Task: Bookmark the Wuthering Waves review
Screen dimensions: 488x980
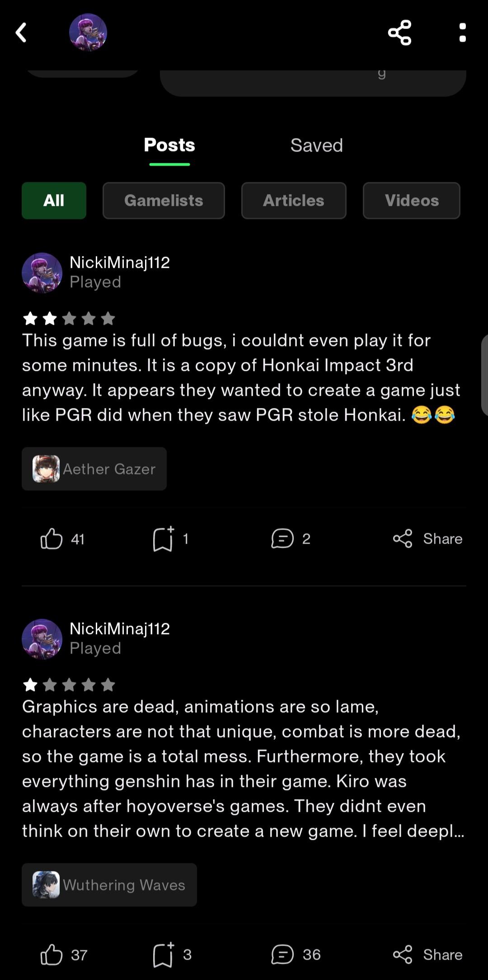Action: (163, 955)
